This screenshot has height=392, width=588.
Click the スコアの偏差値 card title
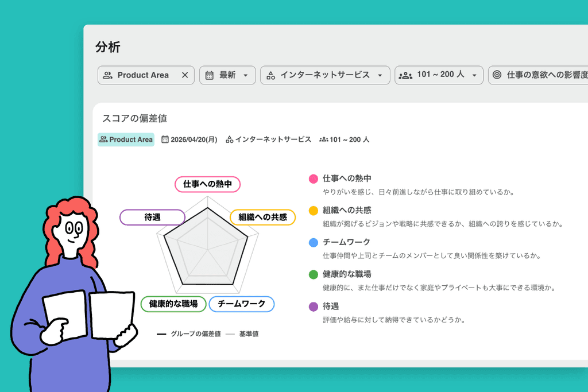[134, 118]
